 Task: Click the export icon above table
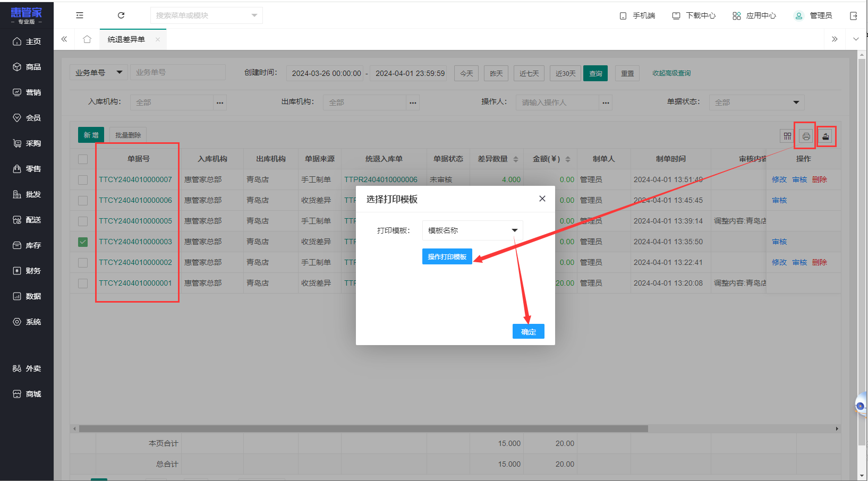click(826, 136)
